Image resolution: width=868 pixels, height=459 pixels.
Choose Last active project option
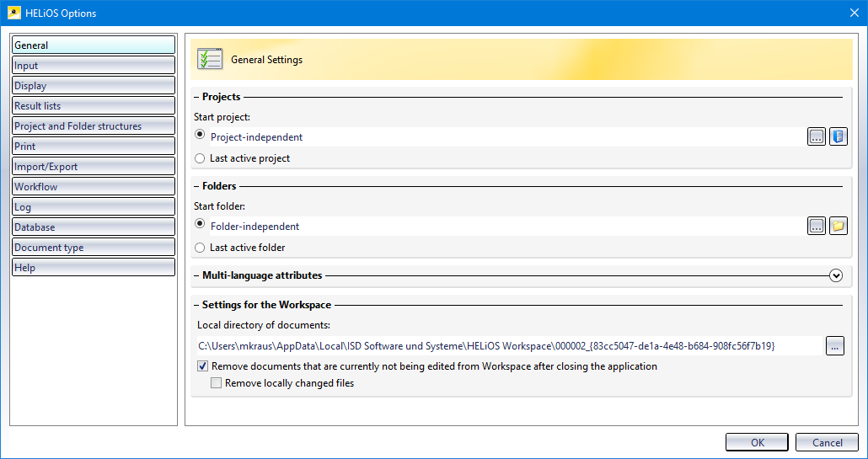(x=200, y=158)
